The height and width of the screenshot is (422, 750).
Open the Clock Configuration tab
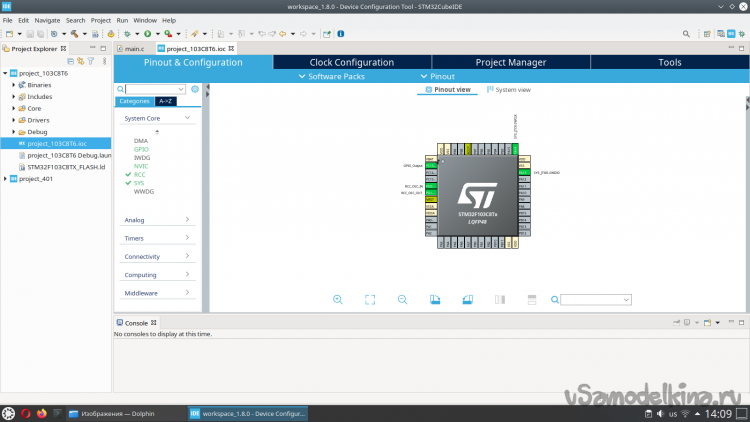pyautogui.click(x=351, y=62)
